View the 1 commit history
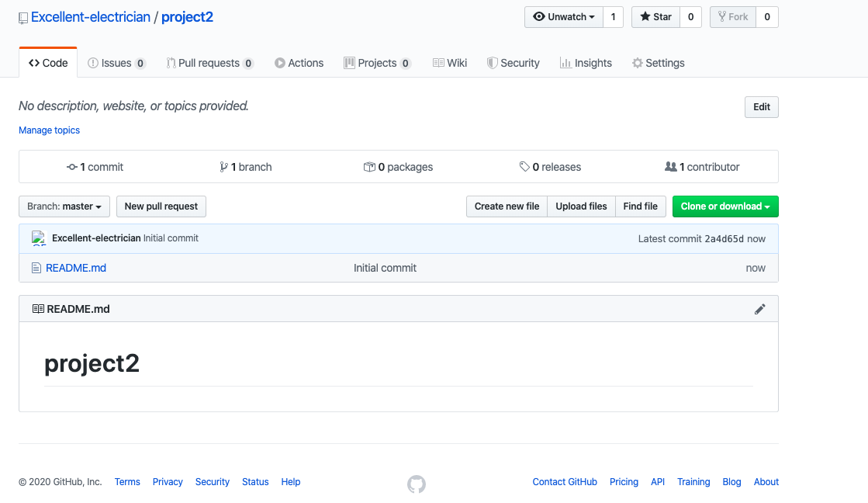The image size is (868, 503). pyautogui.click(x=95, y=167)
